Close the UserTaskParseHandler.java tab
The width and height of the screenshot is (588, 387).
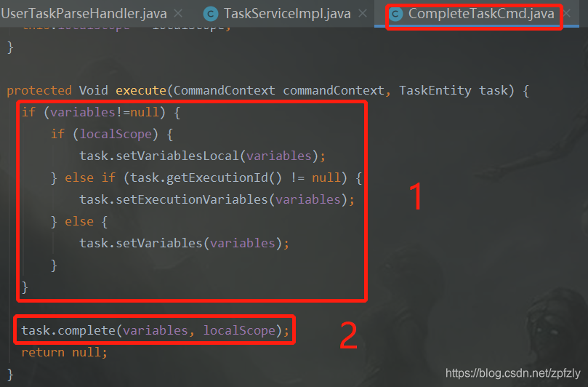(x=179, y=14)
